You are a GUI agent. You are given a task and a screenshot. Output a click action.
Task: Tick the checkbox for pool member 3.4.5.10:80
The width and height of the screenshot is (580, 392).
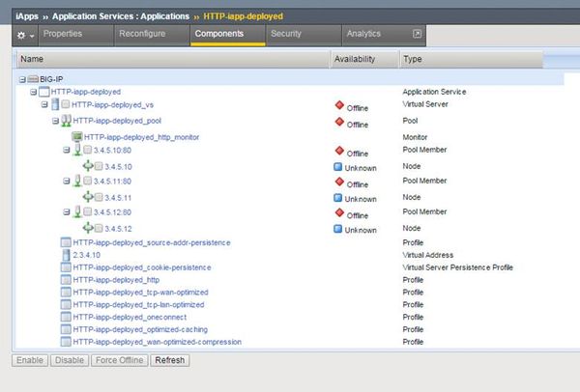(87, 152)
